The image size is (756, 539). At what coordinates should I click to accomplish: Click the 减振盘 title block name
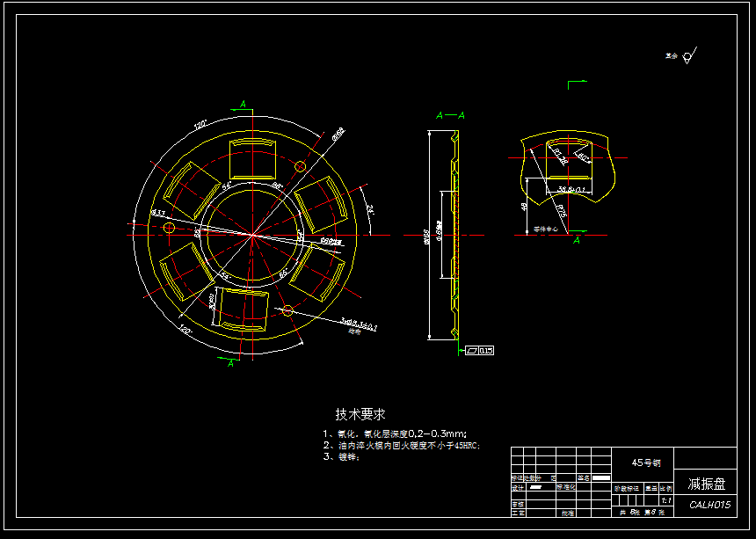tap(707, 484)
